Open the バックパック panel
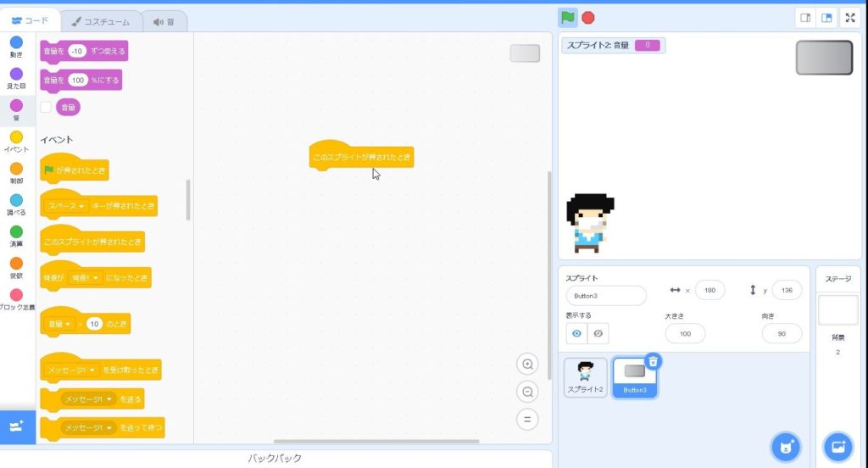Screen dimensions: 868x468 pyautogui.click(x=275, y=458)
